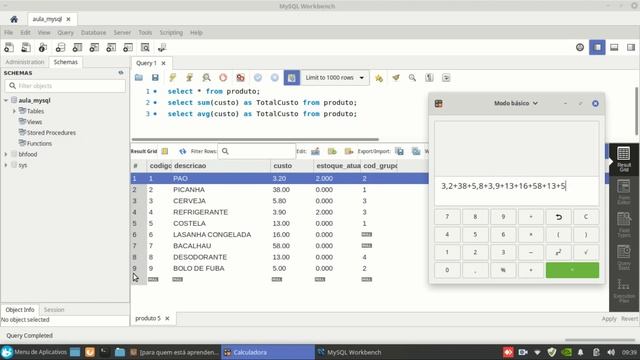640x360 pixels.
Task: Run explain plan magnifier-lightning icon
Action: click(x=206, y=78)
